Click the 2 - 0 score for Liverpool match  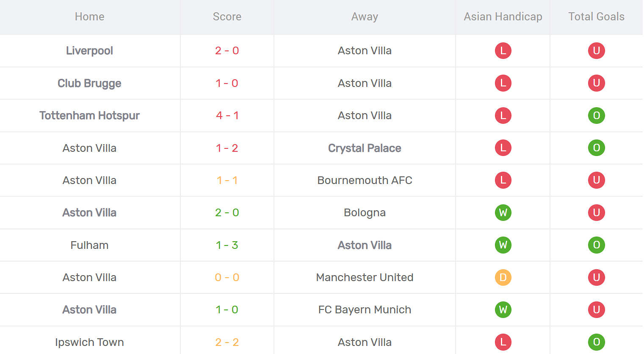coord(227,51)
